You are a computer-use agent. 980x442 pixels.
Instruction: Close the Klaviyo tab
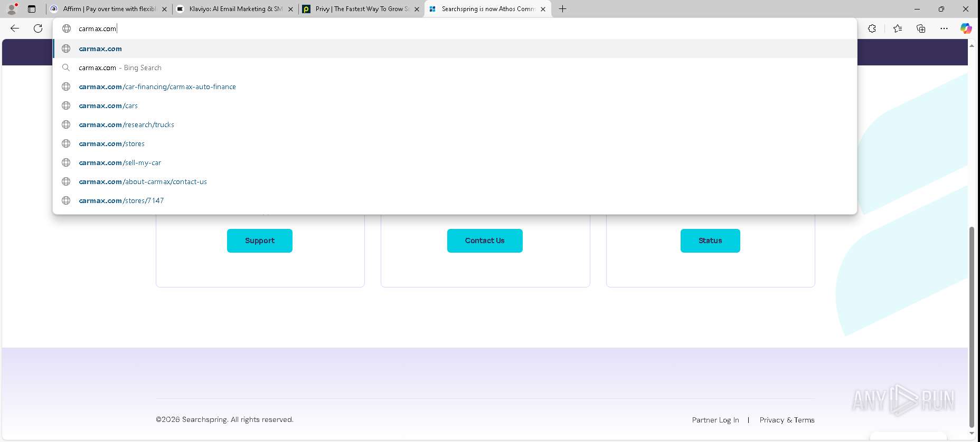(290, 9)
